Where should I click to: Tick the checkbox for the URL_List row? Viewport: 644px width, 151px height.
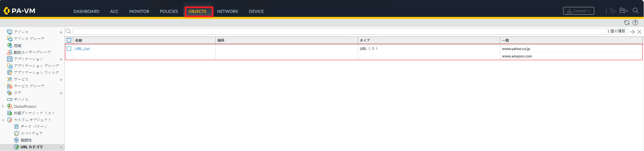click(69, 49)
